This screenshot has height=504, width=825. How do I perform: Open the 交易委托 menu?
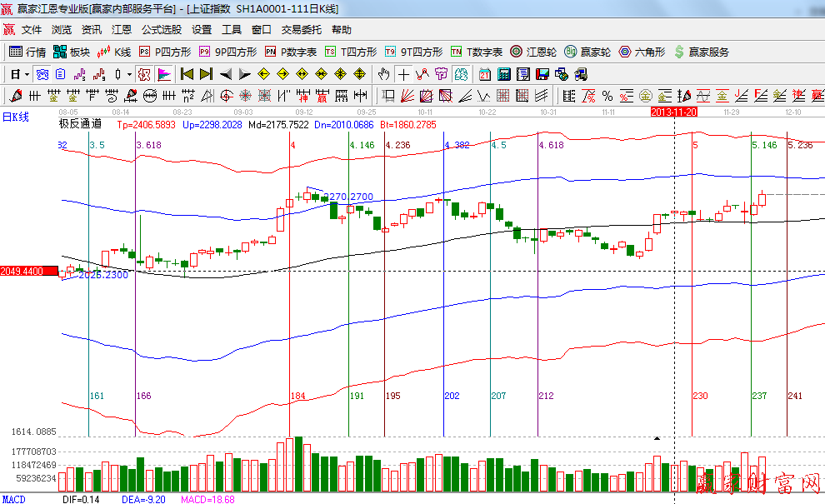coord(301,30)
